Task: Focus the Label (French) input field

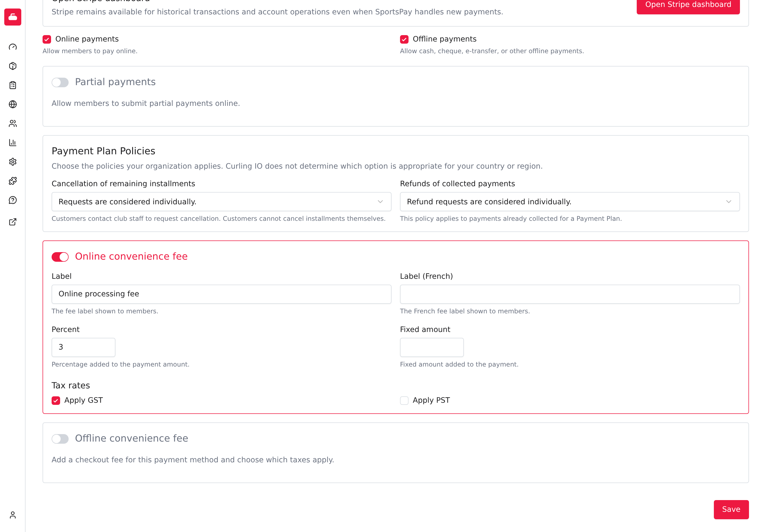Action: [x=570, y=294]
